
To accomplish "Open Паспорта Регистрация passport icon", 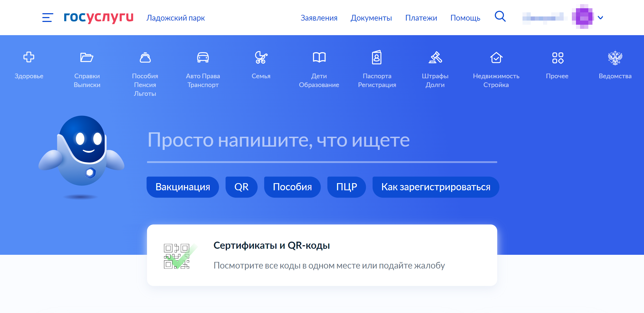I will coord(377,57).
